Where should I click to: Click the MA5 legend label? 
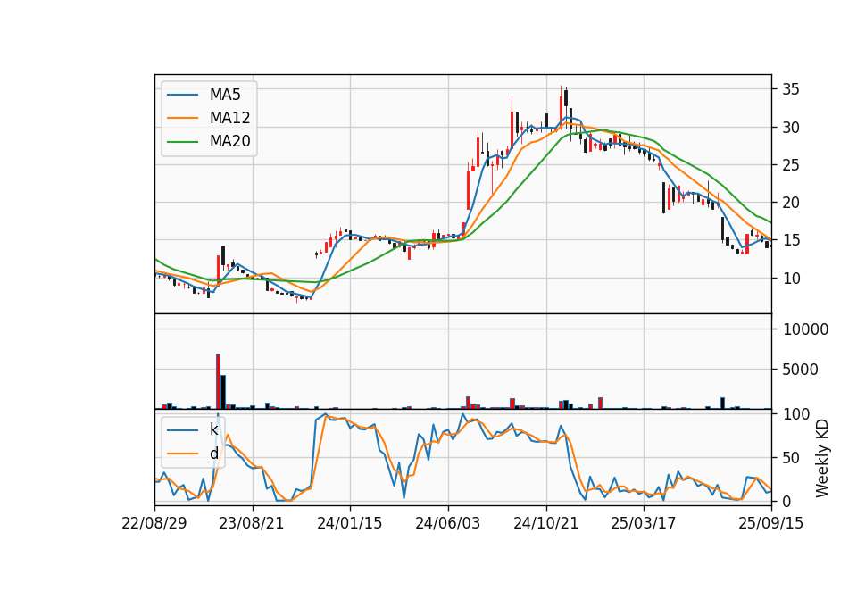[225, 95]
